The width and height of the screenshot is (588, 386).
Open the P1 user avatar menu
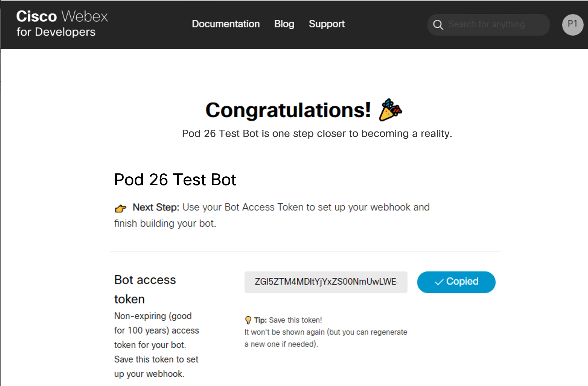pos(572,24)
